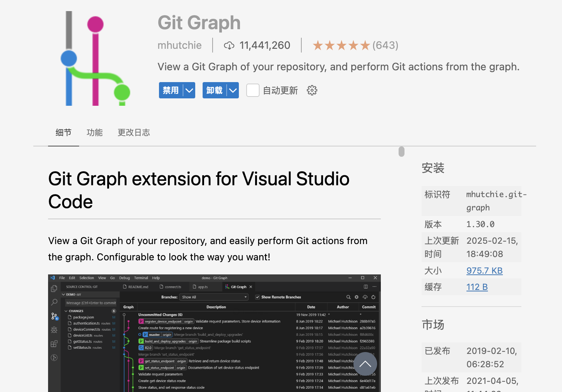Open the mhutchie publisher link
This screenshot has width=562, height=392.
(180, 45)
